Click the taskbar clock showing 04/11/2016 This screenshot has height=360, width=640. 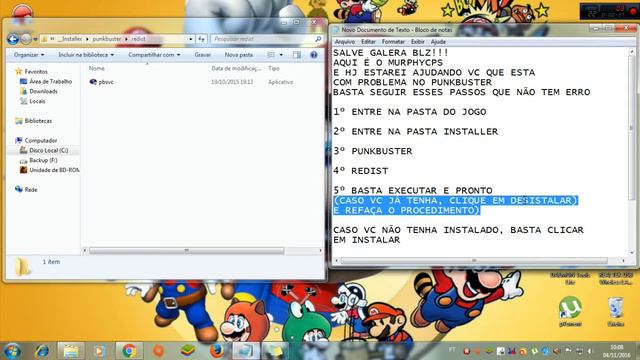[x=616, y=351]
